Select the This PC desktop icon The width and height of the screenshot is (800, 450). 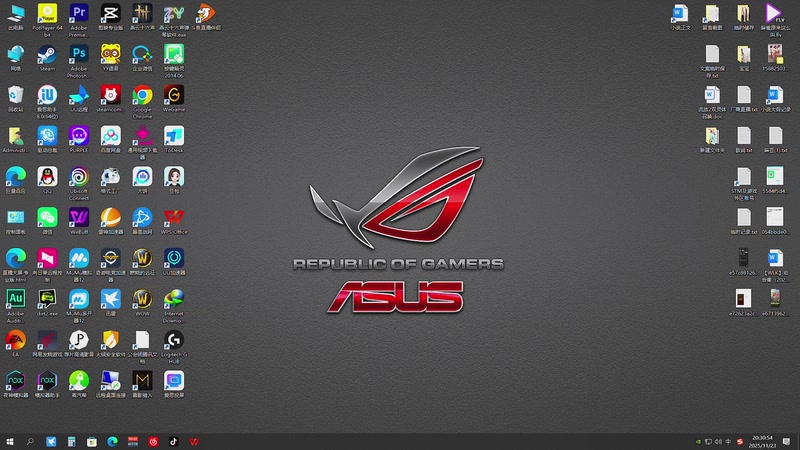15,16
